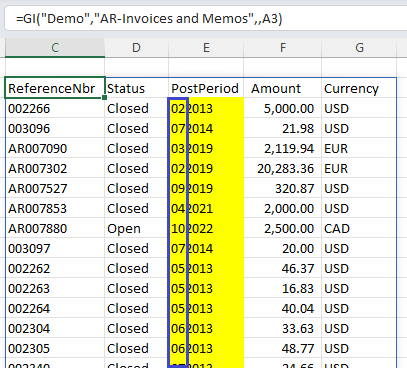Viewport: 407px width, 368px height.
Task: Select cell with reference AR007090
Action: pos(55,148)
